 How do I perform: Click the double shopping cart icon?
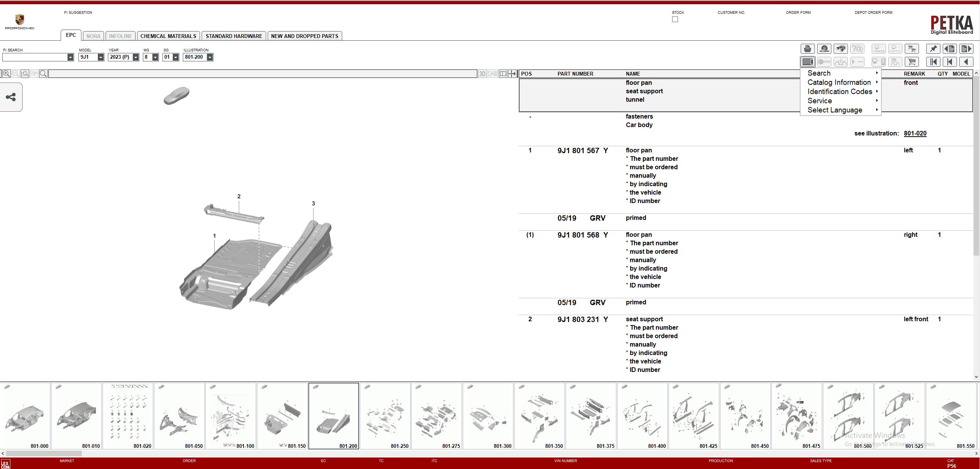[x=912, y=49]
